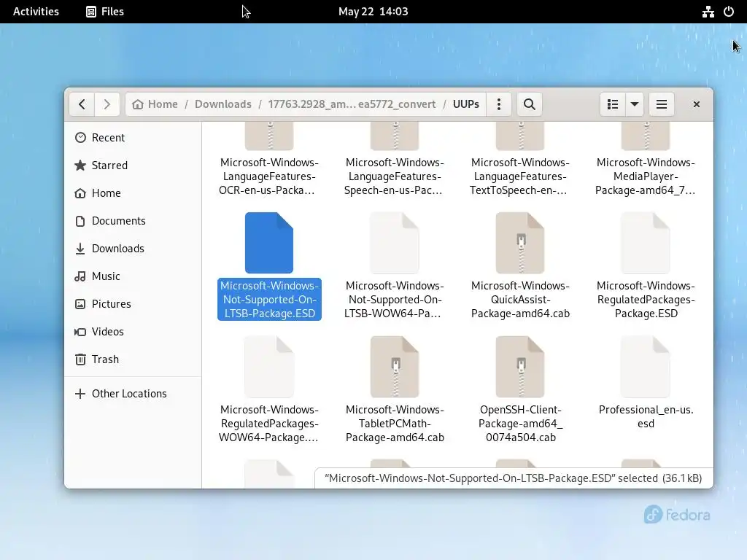Open the Files app menu in top bar
Screen dimensions: 747x560
coord(105,12)
